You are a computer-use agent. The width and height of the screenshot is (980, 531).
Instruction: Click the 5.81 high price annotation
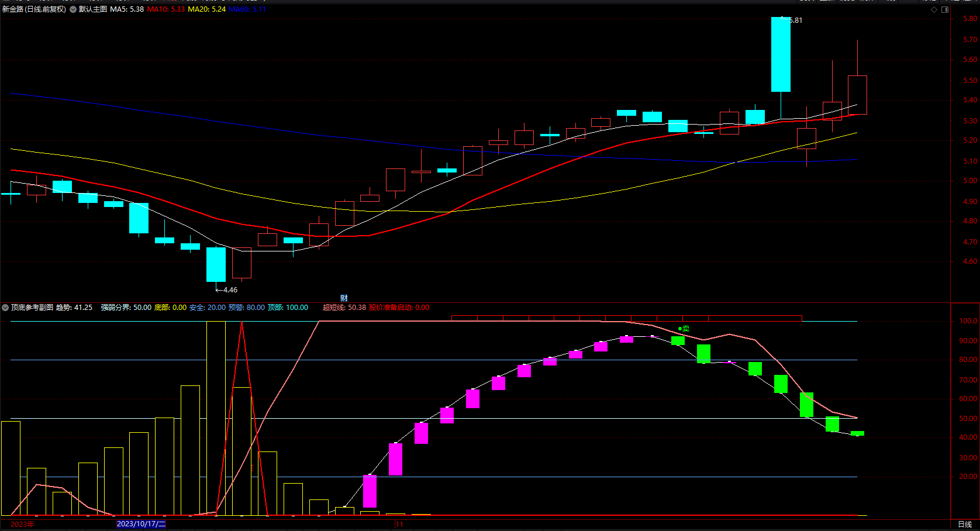[x=795, y=20]
